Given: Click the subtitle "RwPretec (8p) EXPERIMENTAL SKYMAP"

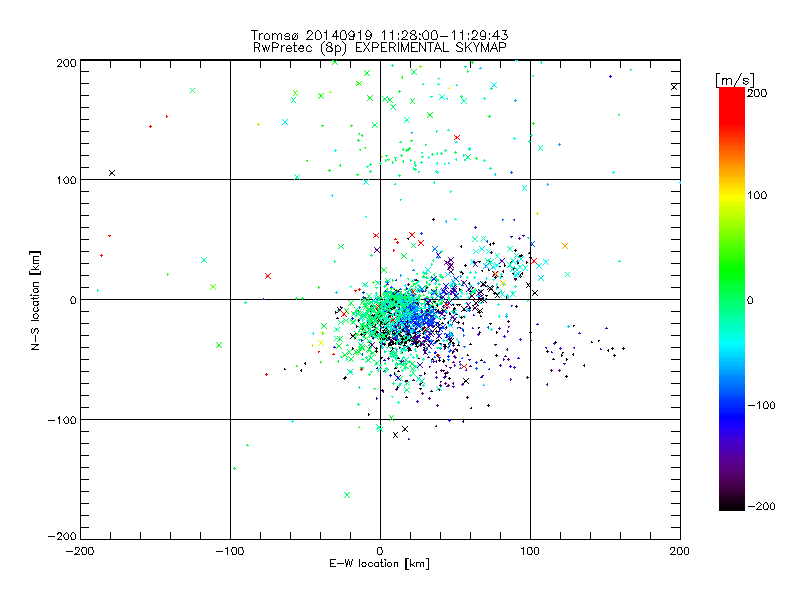Looking at the screenshot, I should click(x=380, y=48).
